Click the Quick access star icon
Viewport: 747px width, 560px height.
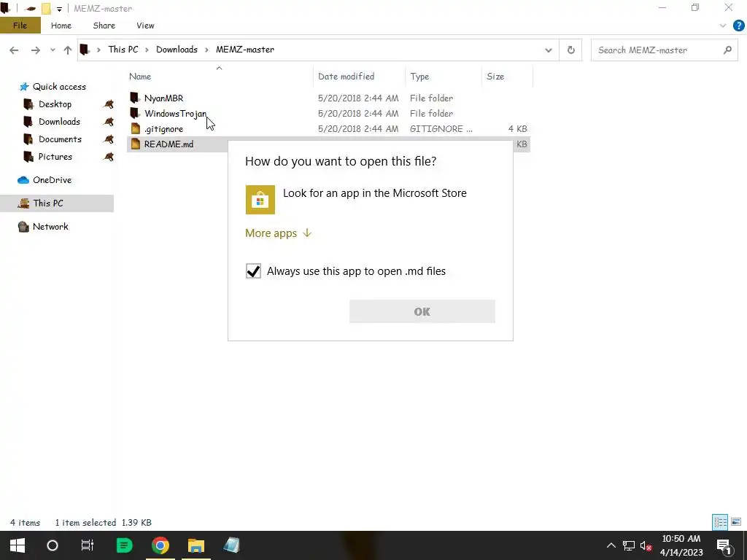click(x=24, y=87)
